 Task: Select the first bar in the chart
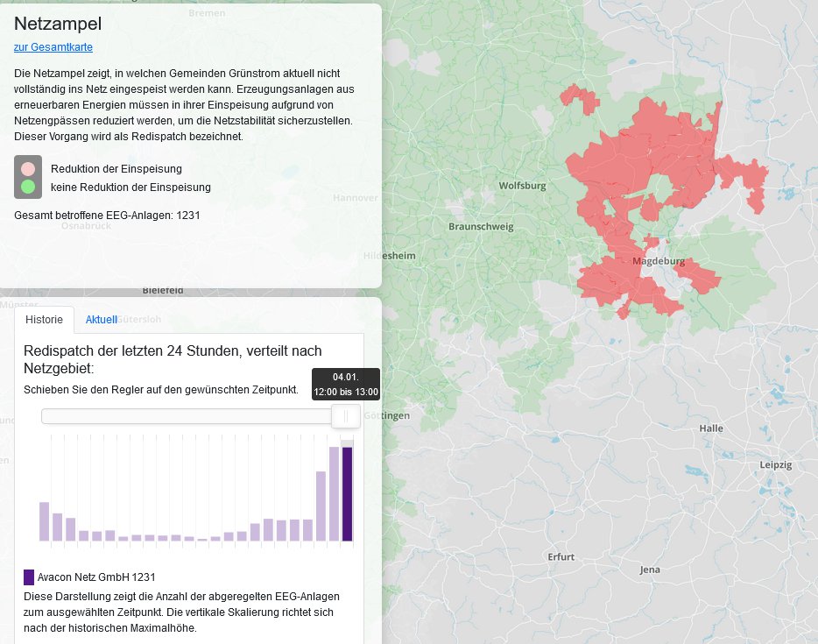45,521
